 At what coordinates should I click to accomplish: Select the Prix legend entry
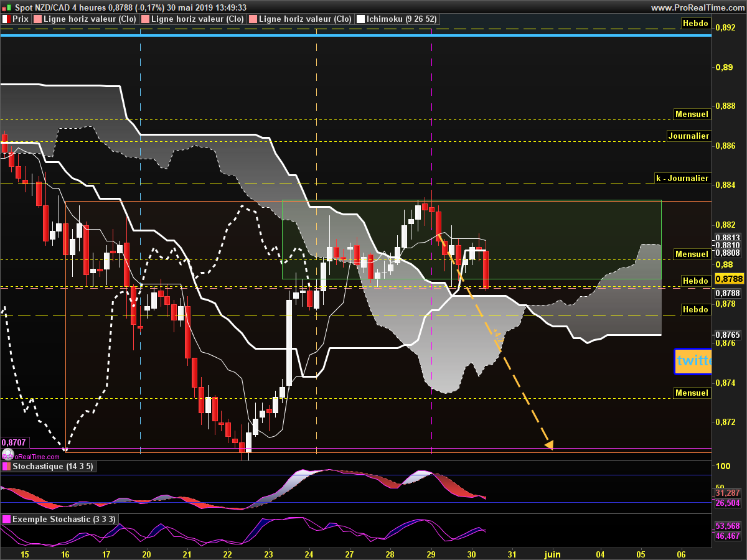15,19
